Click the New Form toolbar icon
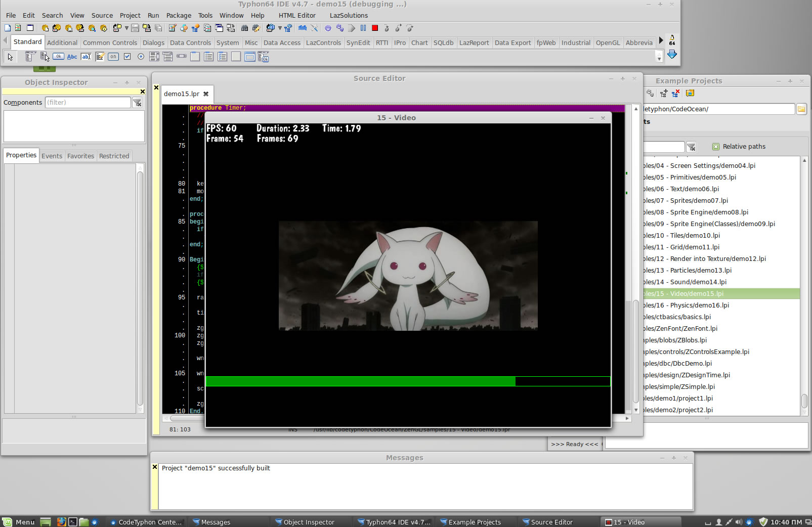The width and height of the screenshot is (812, 527). click(30, 28)
